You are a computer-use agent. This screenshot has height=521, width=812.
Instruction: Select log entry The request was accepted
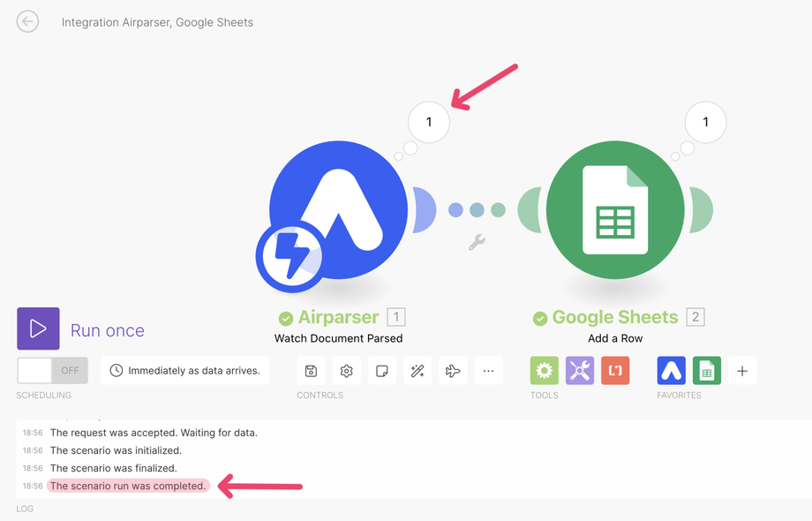pos(154,433)
